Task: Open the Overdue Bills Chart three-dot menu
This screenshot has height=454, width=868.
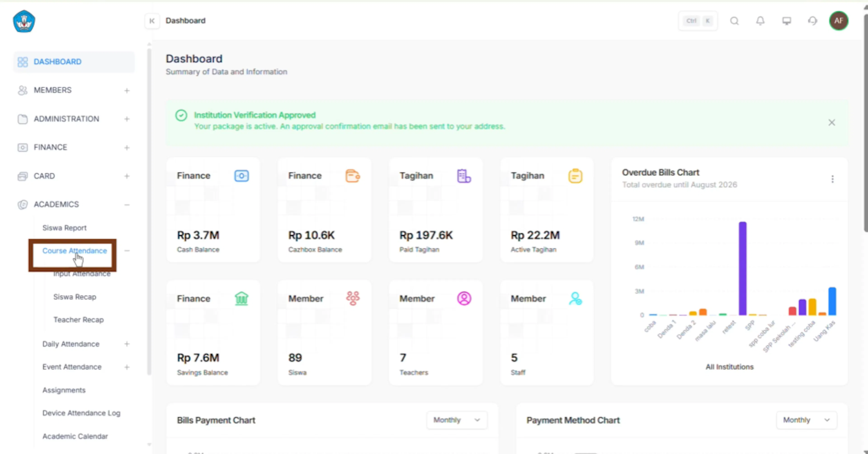Action: point(832,179)
